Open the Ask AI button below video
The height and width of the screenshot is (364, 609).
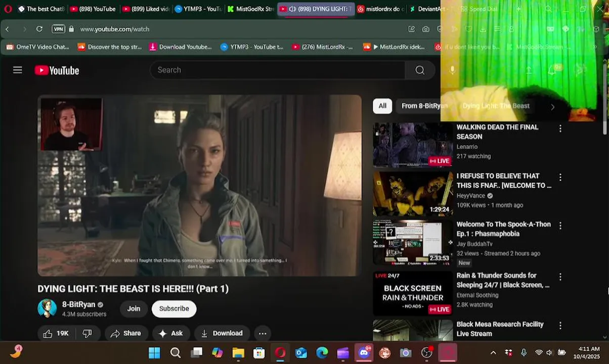coord(170,333)
